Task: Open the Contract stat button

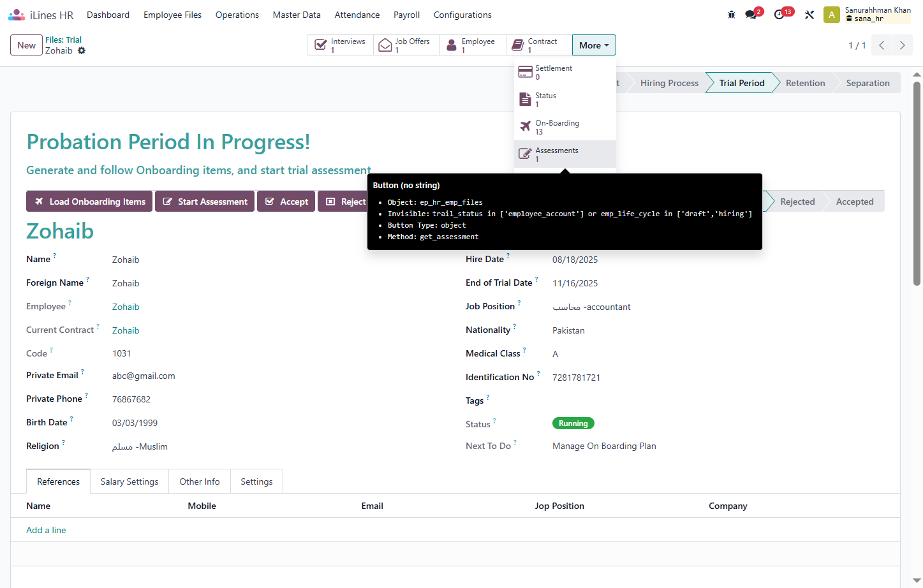Action: [x=540, y=45]
